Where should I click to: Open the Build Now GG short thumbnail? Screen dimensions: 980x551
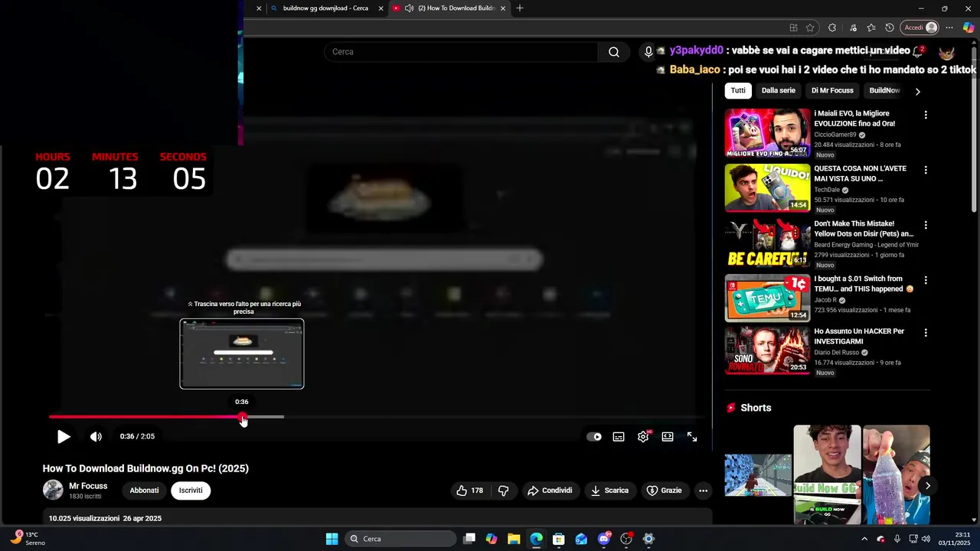pyautogui.click(x=827, y=474)
